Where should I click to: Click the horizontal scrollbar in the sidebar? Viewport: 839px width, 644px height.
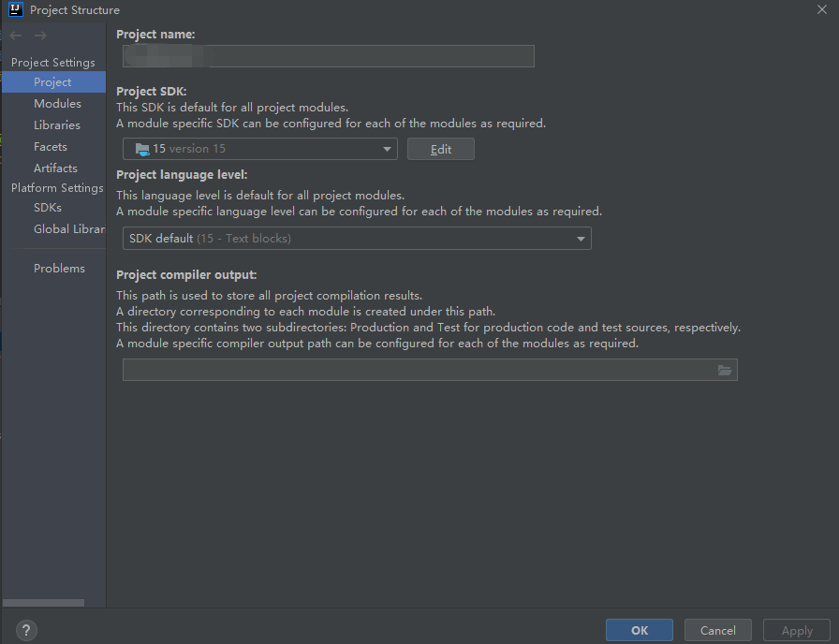coord(43,603)
